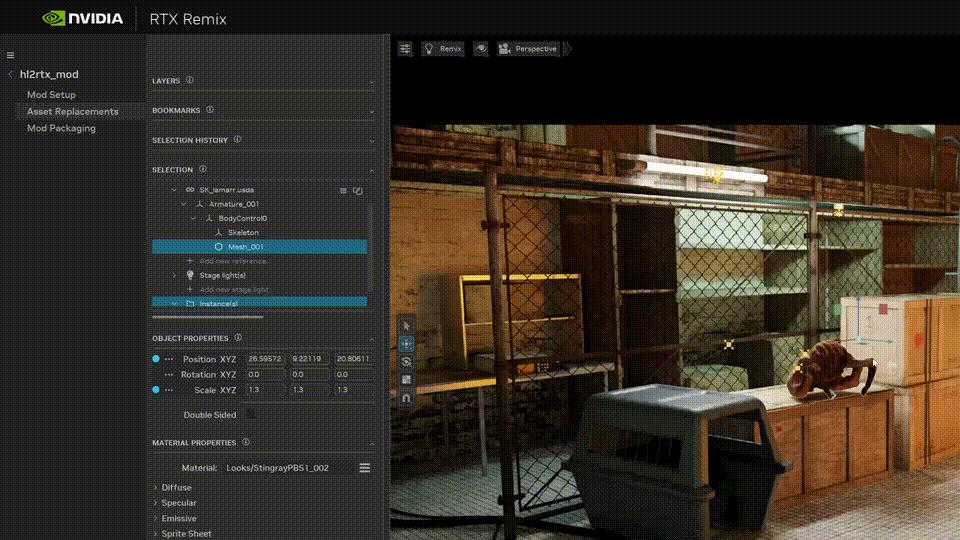
Task: Collapse the Material Properties panel
Action: point(372,443)
